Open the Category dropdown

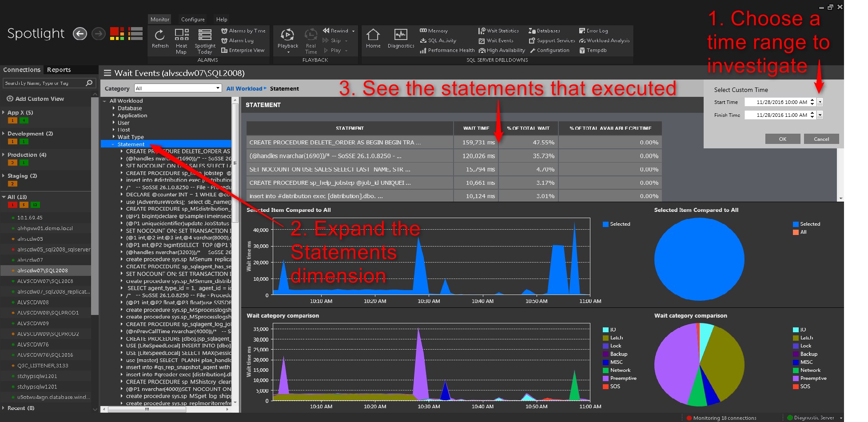click(218, 88)
